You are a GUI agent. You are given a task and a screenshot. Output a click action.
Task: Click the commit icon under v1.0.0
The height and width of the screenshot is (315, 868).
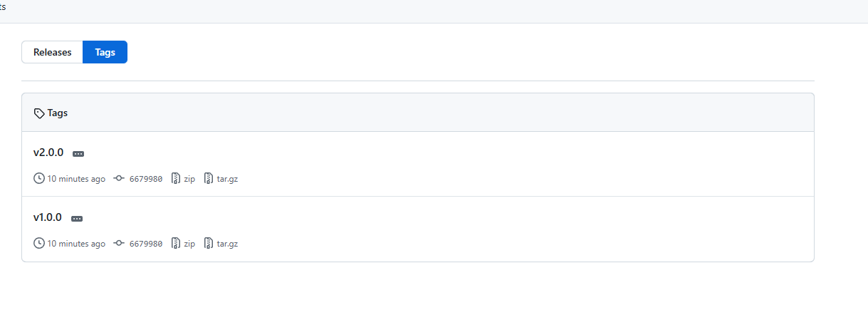pyautogui.click(x=119, y=243)
